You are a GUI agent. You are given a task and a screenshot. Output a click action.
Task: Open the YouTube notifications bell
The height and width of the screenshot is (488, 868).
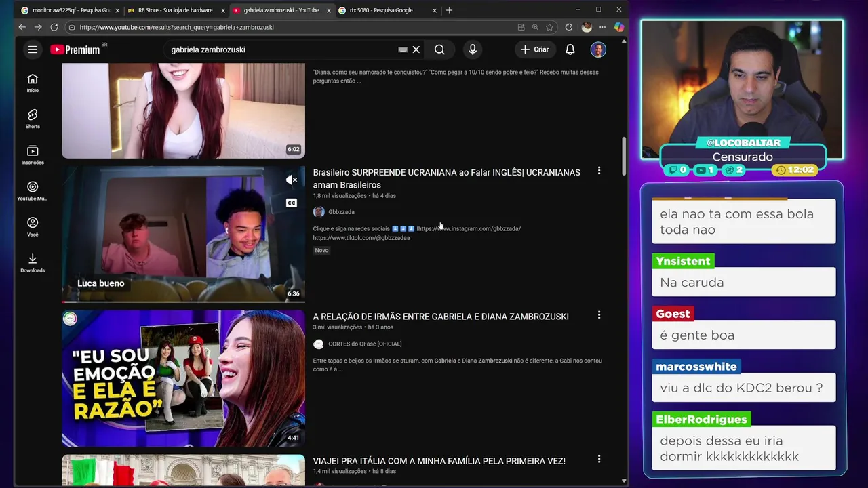pos(570,49)
